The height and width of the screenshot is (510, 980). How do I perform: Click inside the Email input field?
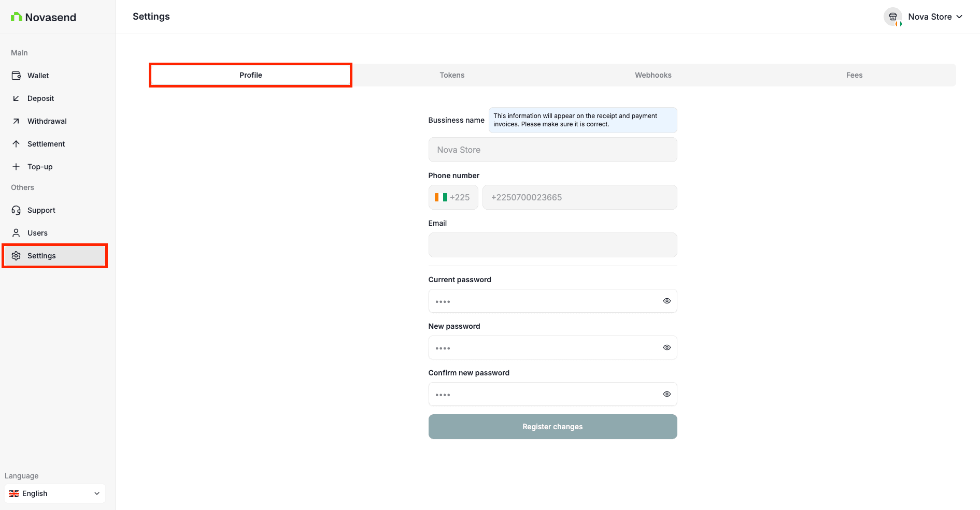click(552, 244)
